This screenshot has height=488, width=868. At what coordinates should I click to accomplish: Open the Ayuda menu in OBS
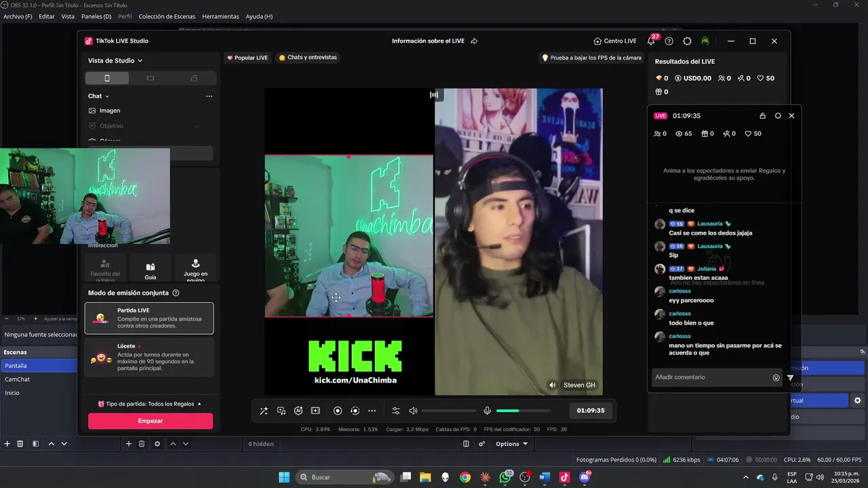point(259,16)
